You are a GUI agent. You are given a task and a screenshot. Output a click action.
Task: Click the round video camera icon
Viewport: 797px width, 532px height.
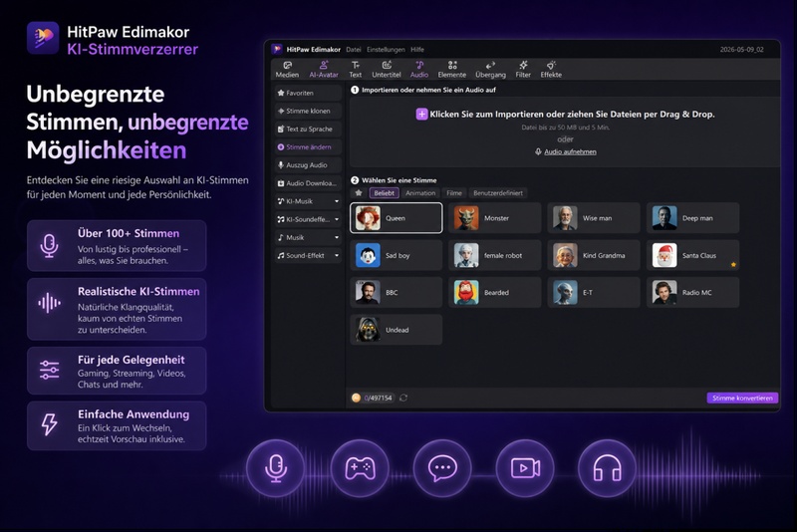[525, 468]
